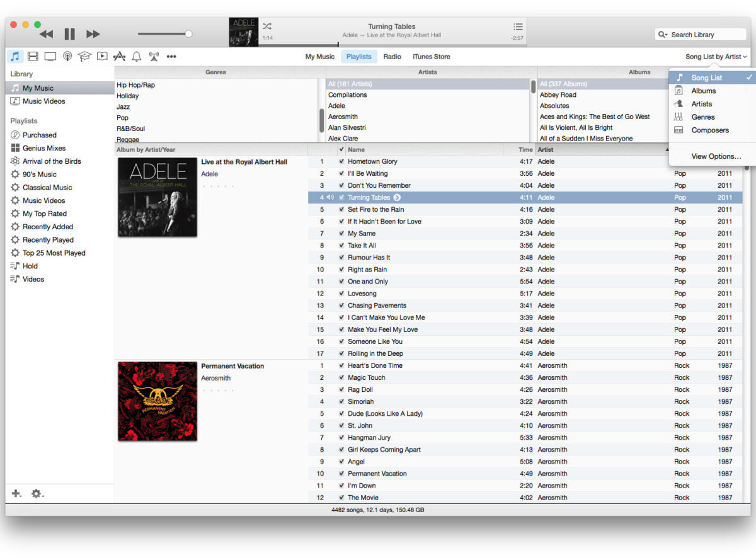The height and width of the screenshot is (560, 756).
Task: Open the 90's Music smart playlist
Action: [60, 174]
